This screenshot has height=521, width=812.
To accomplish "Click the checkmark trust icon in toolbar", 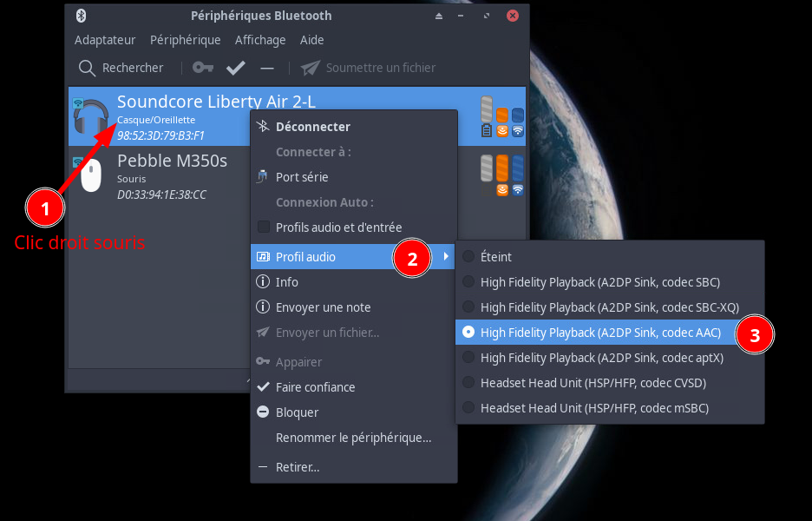I will point(235,68).
